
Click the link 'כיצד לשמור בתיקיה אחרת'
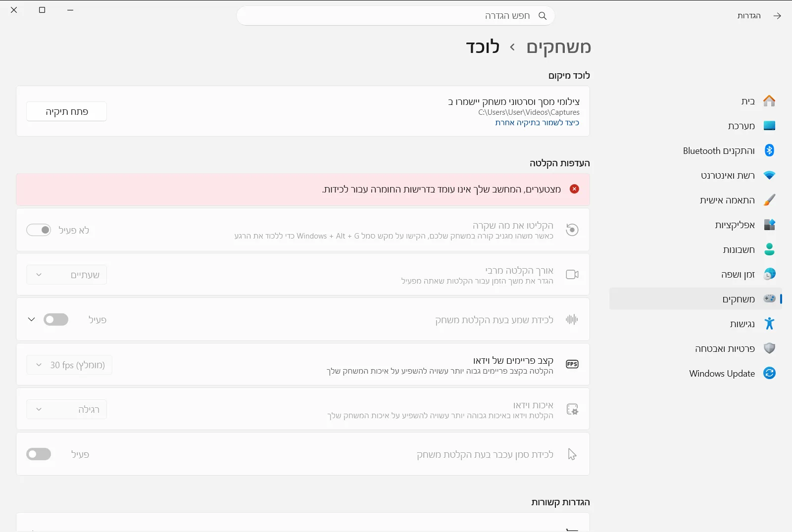pyautogui.click(x=537, y=123)
